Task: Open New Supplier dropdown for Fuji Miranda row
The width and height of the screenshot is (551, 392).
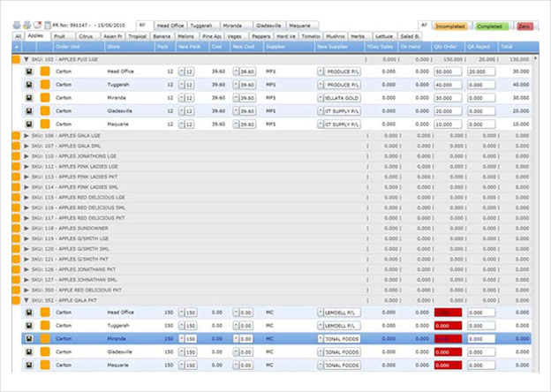Action: tap(321, 98)
